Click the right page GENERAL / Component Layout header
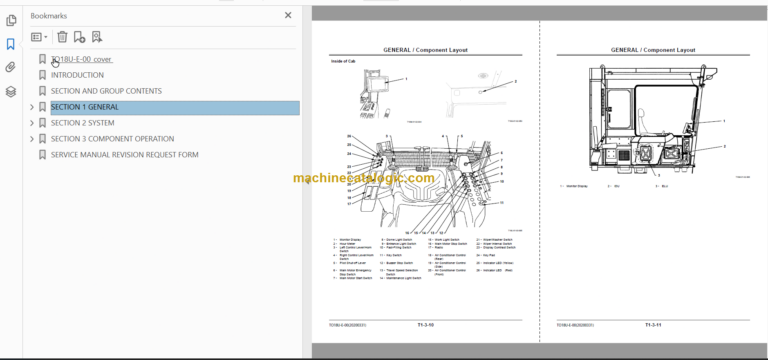768x360 pixels. [x=653, y=50]
